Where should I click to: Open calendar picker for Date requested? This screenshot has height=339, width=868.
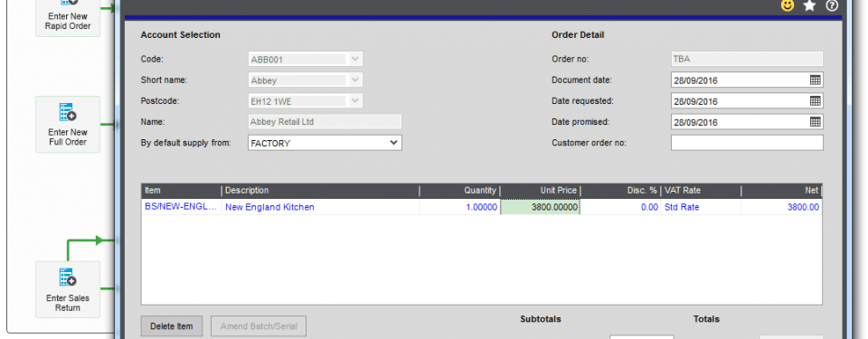tap(815, 101)
